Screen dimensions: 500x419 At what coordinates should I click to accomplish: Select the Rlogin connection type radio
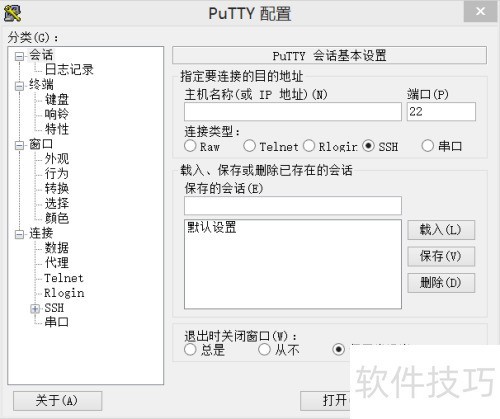pos(309,146)
